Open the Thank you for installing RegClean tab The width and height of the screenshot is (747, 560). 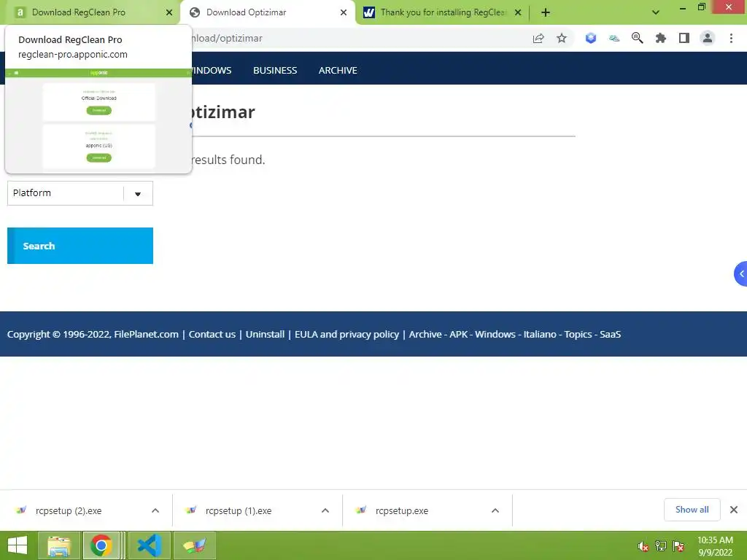[x=443, y=12]
